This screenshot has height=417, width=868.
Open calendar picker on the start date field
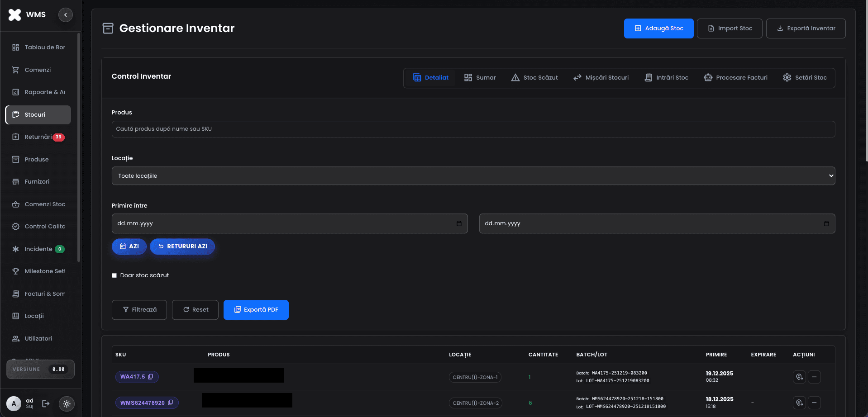(x=459, y=223)
